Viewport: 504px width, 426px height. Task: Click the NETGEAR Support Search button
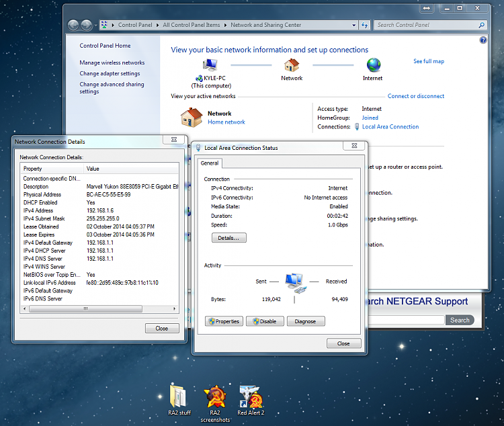(460, 321)
